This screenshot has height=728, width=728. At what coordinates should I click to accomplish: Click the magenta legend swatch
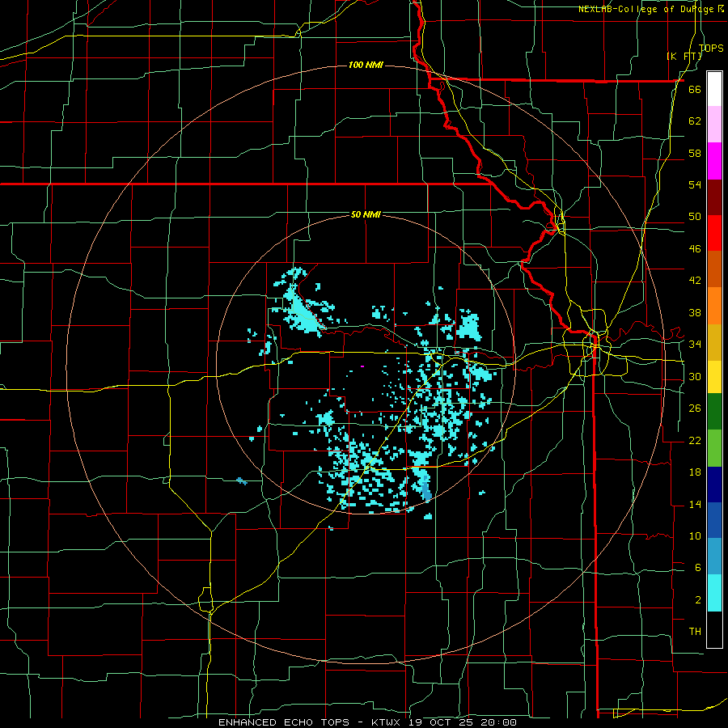714,161
